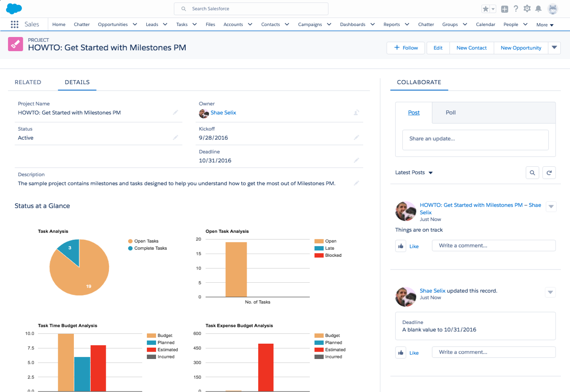This screenshot has width=570, height=392.
Task: Open the notifications bell
Action: coord(538,9)
